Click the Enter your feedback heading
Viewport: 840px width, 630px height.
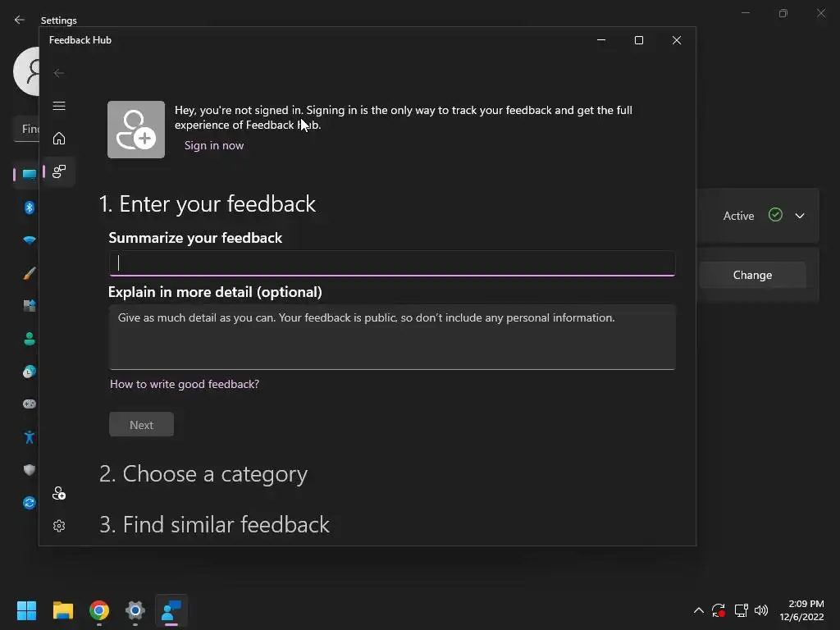point(208,203)
